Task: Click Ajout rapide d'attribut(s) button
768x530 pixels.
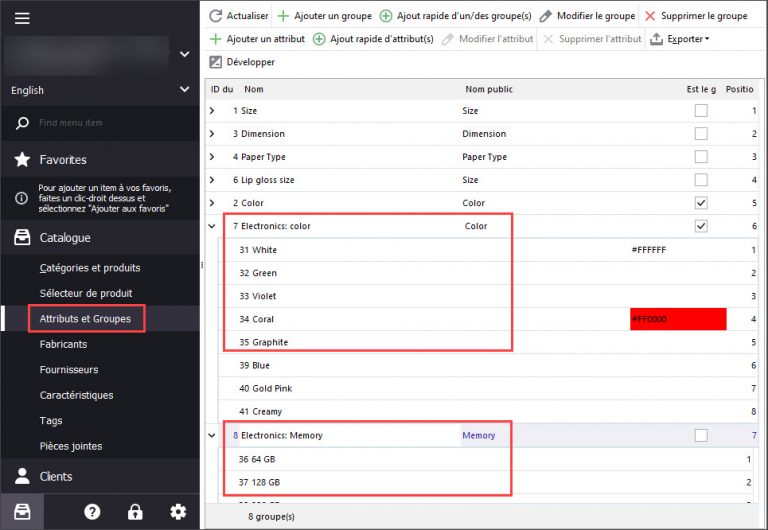Action: coord(373,39)
